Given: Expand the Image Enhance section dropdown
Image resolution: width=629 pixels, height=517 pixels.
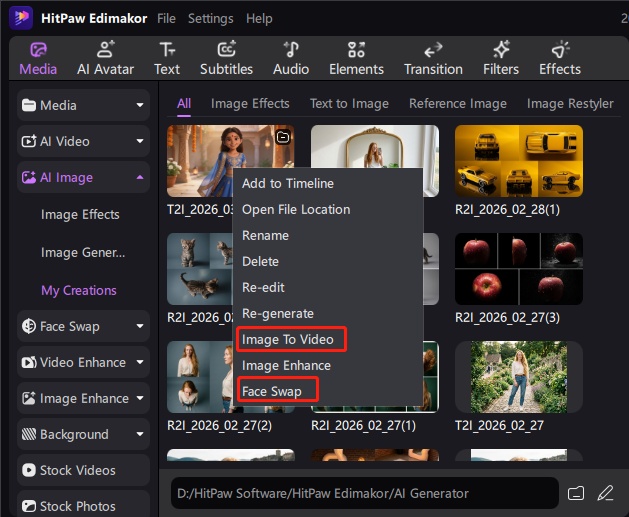Looking at the screenshot, I should pos(140,398).
